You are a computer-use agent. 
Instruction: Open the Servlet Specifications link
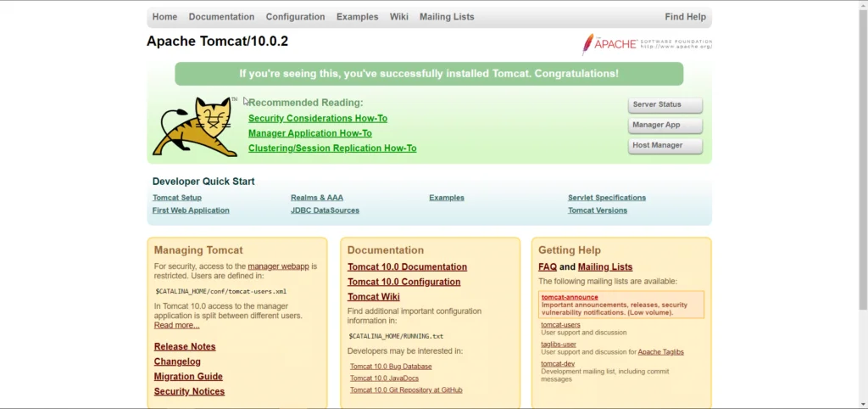[x=607, y=198]
